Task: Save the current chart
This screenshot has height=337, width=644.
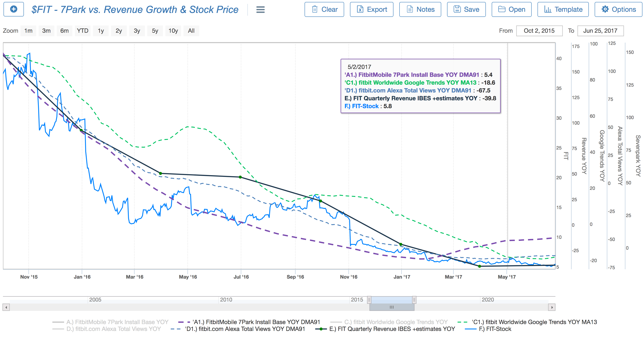Action: [x=466, y=10]
